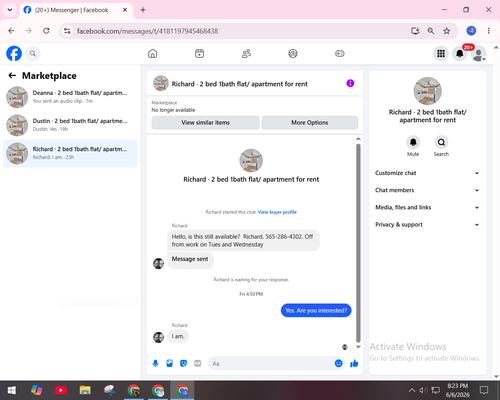Screen dimensions: 500x400
Task: Click Richard's avatar beside the I am message
Action: [158, 337]
